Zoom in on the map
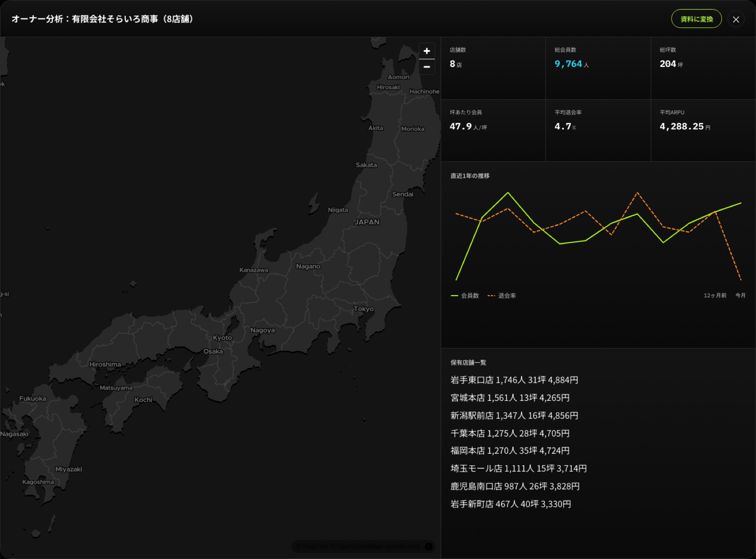 [427, 51]
